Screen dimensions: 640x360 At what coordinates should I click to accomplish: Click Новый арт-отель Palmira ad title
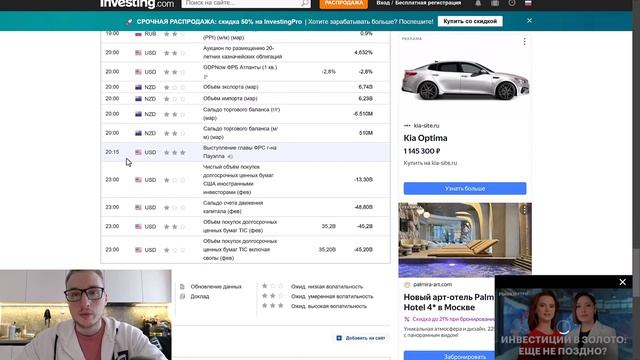(449, 302)
